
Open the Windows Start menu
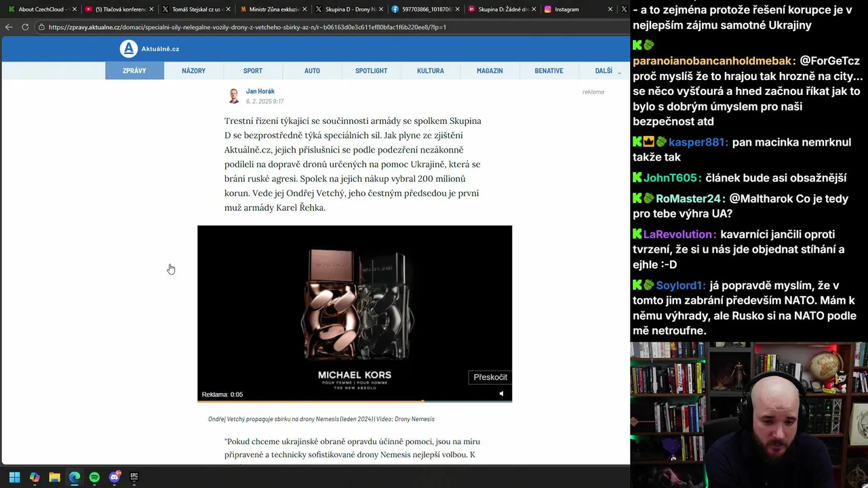coord(14,477)
